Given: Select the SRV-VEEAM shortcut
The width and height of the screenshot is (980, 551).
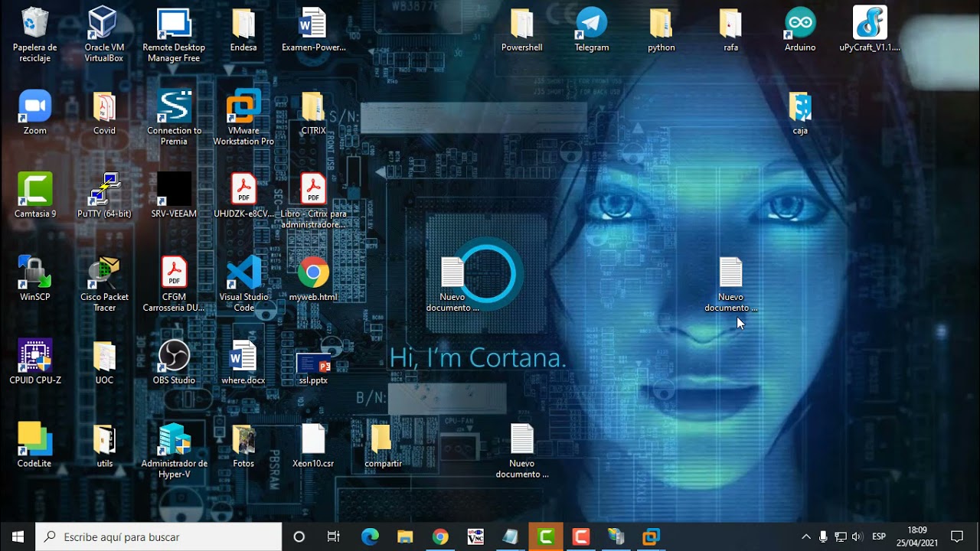Looking at the screenshot, I should point(174,196).
